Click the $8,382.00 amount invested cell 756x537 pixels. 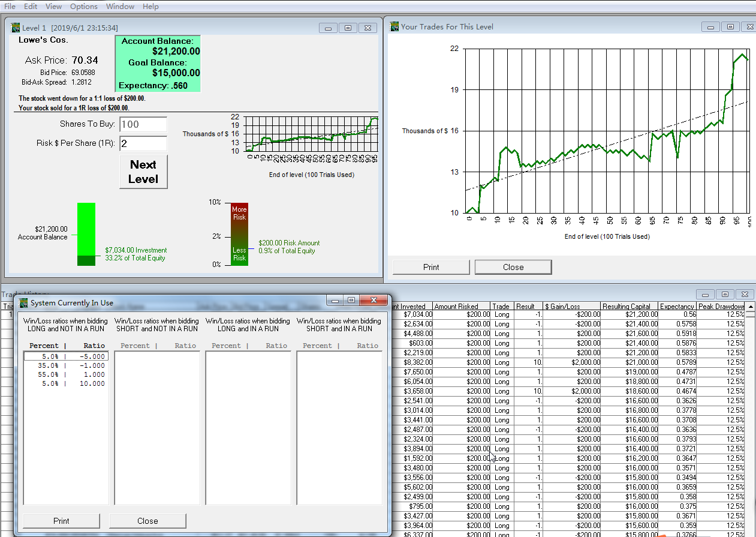[417, 362]
